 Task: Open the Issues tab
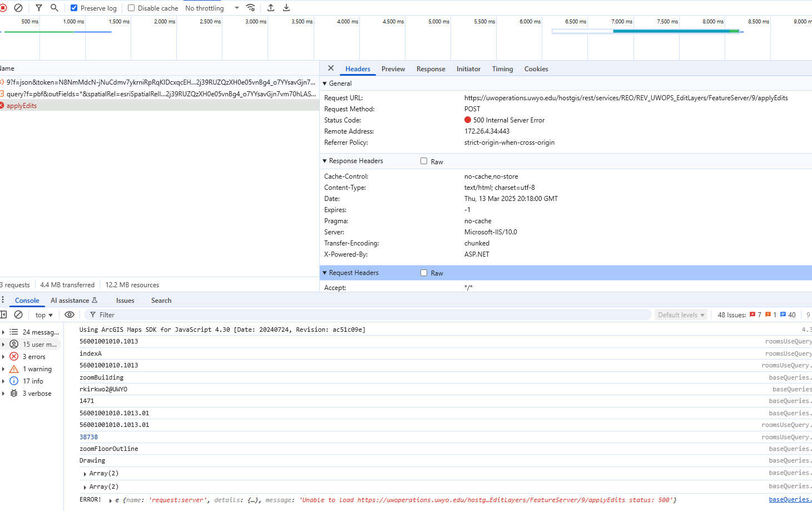[x=125, y=300]
